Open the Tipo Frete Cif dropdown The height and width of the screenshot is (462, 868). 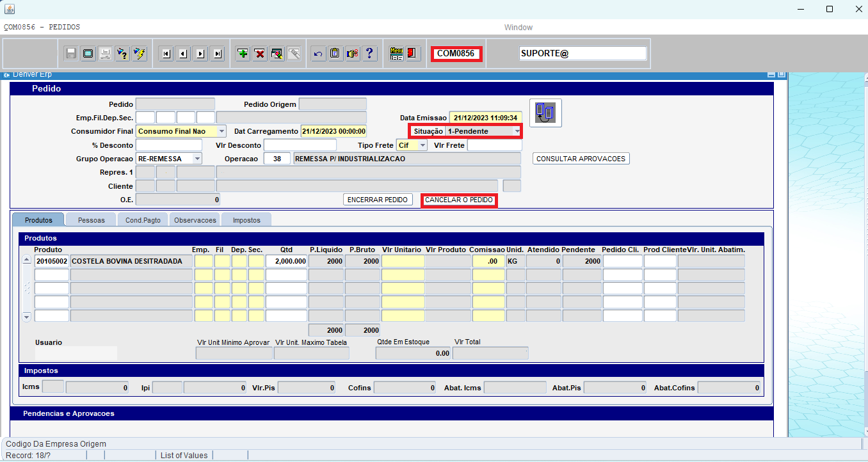[422, 145]
